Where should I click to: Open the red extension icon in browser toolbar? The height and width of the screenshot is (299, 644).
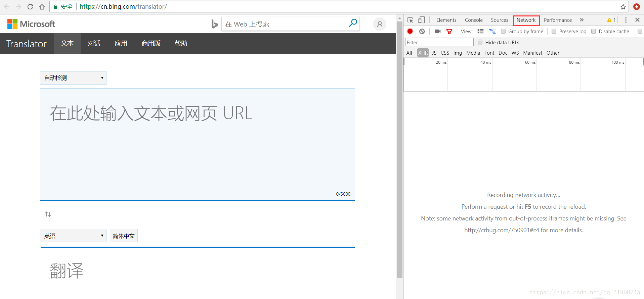pyautogui.click(x=637, y=7)
